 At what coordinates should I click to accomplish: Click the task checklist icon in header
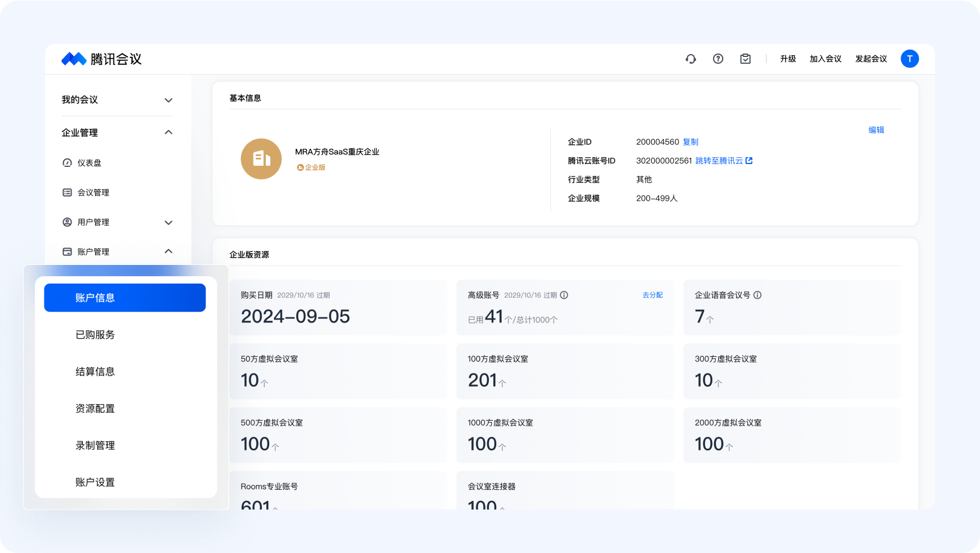(x=745, y=59)
